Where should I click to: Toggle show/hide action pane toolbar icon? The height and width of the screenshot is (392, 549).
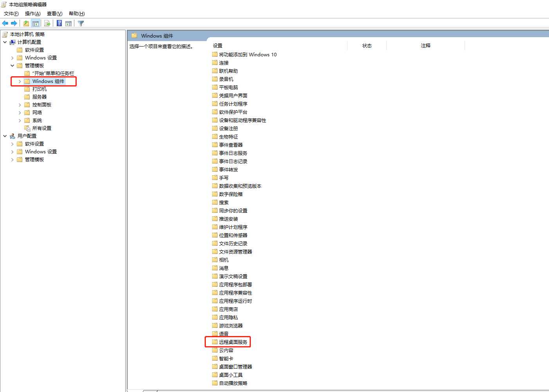68,23
